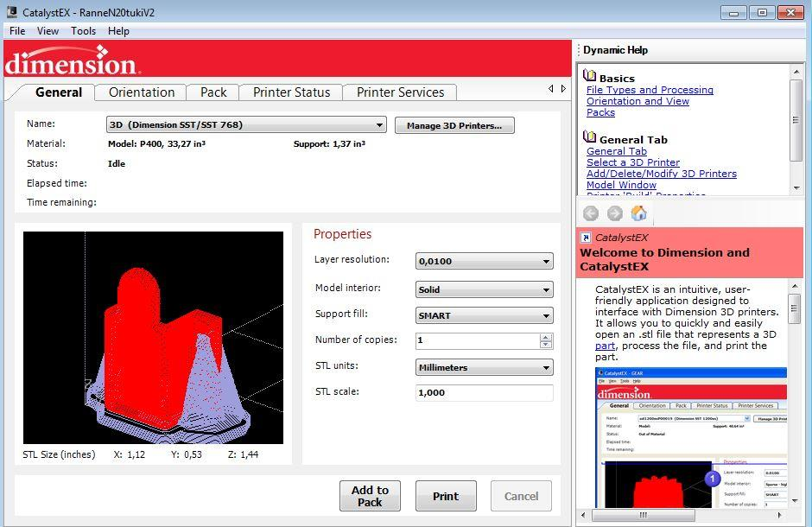Screen dimensions: 812x527
Task: Open the File menu
Action: (17, 31)
